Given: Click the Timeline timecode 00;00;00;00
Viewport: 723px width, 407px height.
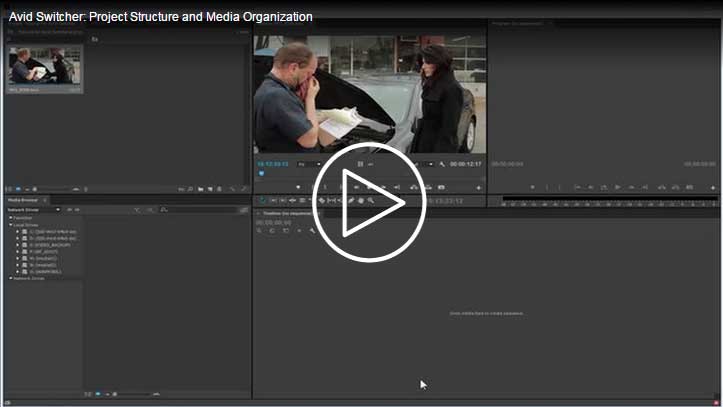Looking at the screenshot, I should 273,223.
